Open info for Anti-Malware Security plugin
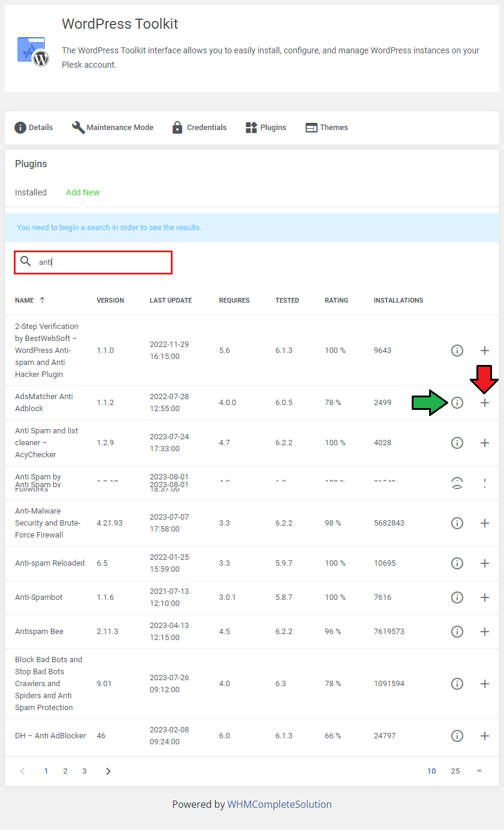The width and height of the screenshot is (504, 830). tap(457, 523)
